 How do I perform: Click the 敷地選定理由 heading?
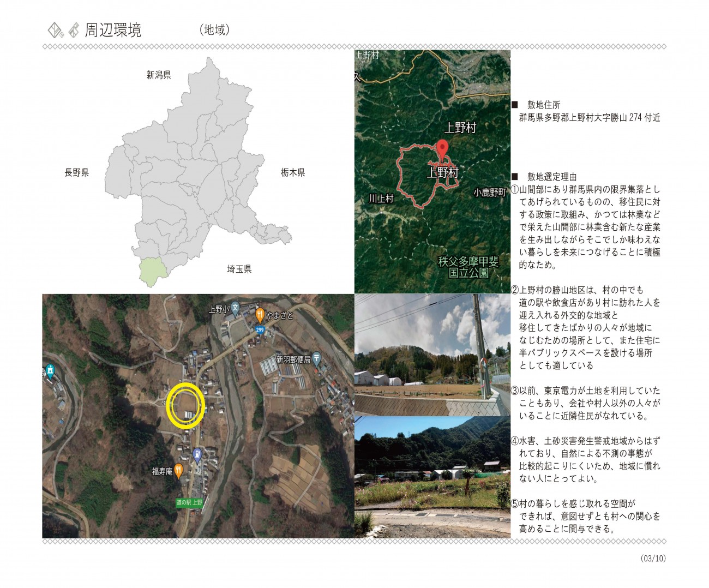tap(551, 177)
